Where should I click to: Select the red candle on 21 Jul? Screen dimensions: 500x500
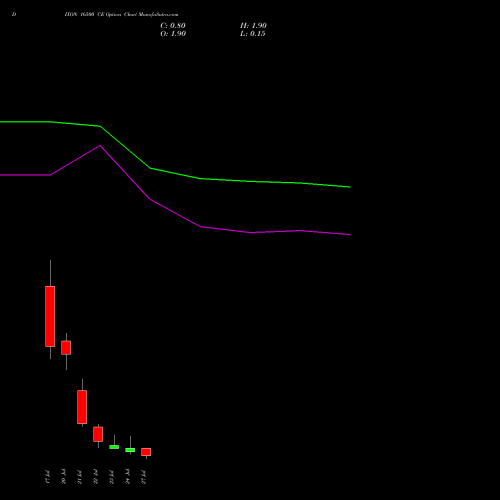coord(82,407)
